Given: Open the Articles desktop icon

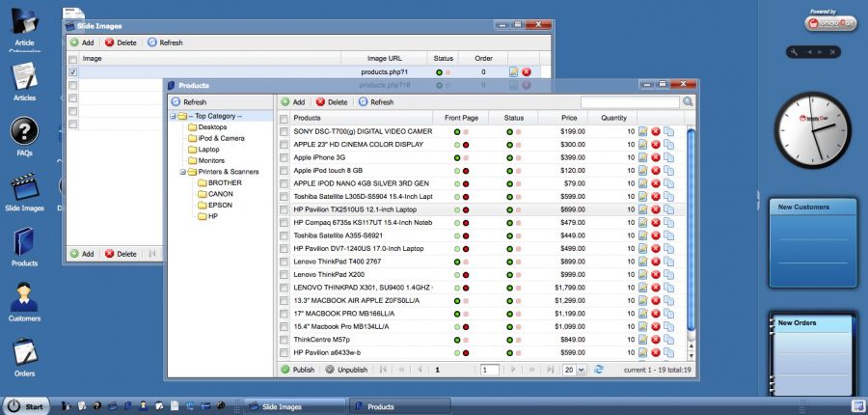Looking at the screenshot, I should click(x=24, y=82).
